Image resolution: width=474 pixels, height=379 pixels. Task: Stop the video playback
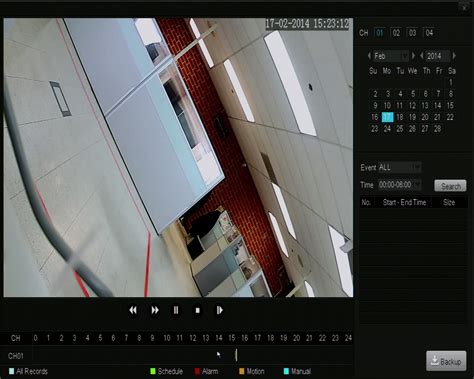[197, 310]
